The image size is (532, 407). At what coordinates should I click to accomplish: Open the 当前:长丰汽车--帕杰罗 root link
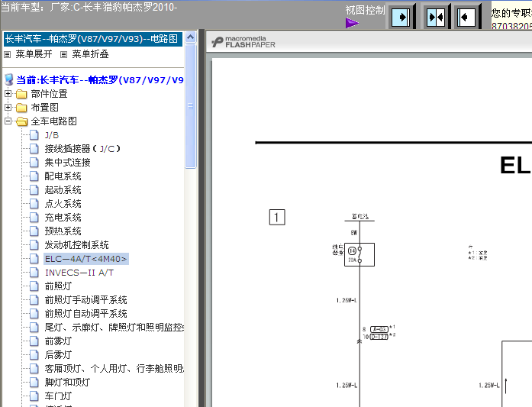coord(100,80)
